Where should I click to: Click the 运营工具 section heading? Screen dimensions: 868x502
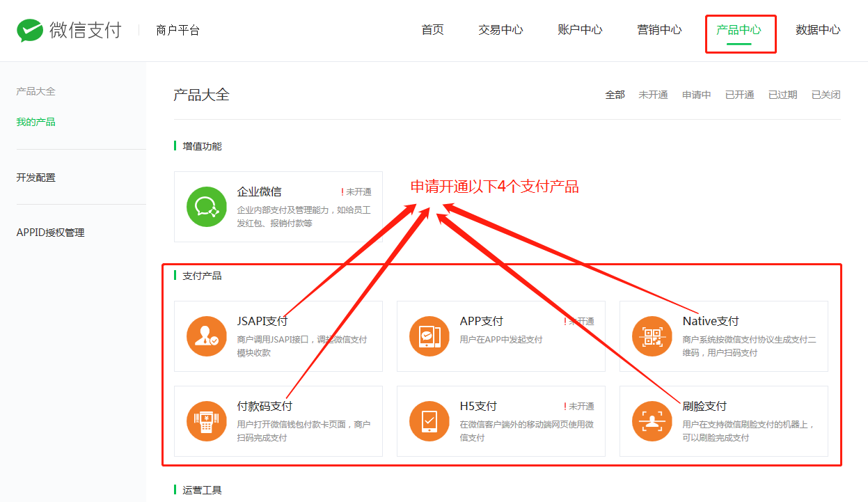pyautogui.click(x=202, y=490)
